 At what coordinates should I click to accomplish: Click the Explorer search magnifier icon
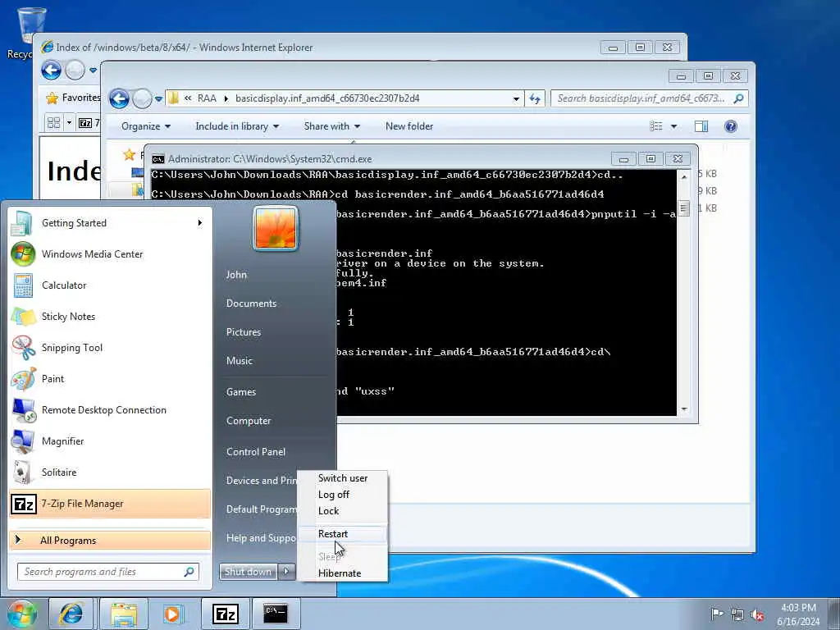pos(738,98)
